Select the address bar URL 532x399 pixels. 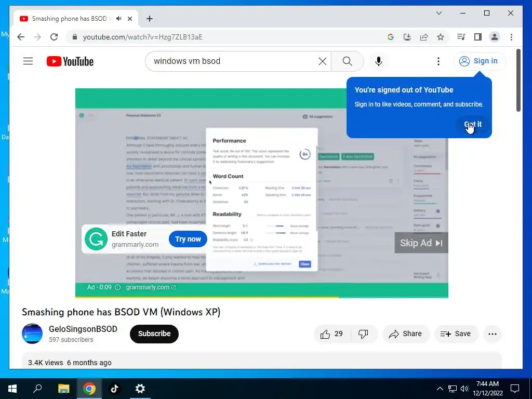click(x=142, y=37)
